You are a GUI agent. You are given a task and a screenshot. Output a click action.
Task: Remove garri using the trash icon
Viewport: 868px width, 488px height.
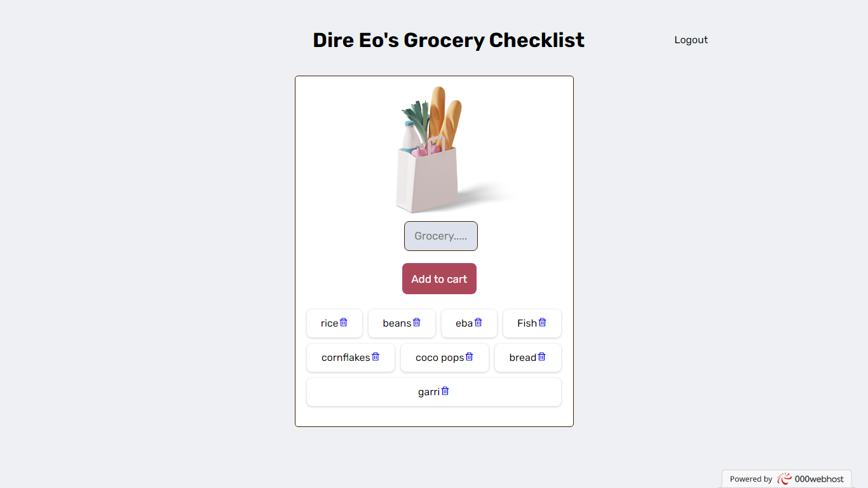pos(445,391)
